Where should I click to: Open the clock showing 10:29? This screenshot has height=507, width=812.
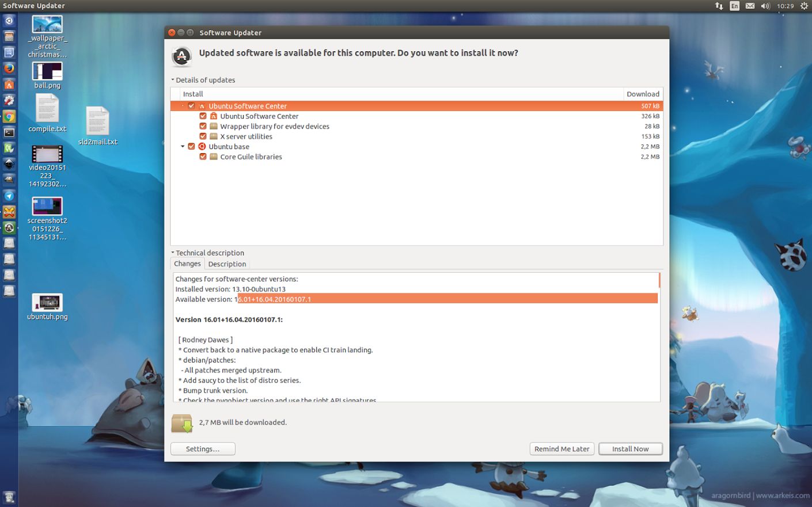click(785, 6)
